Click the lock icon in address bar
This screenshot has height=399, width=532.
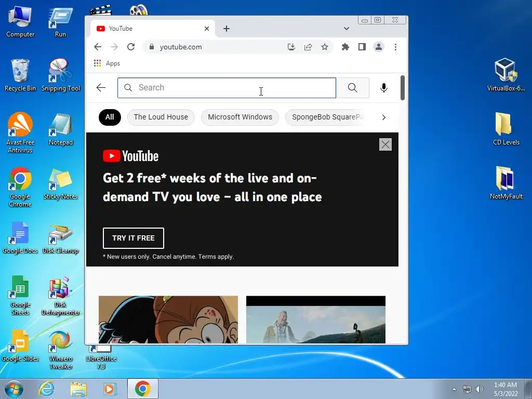pos(152,47)
